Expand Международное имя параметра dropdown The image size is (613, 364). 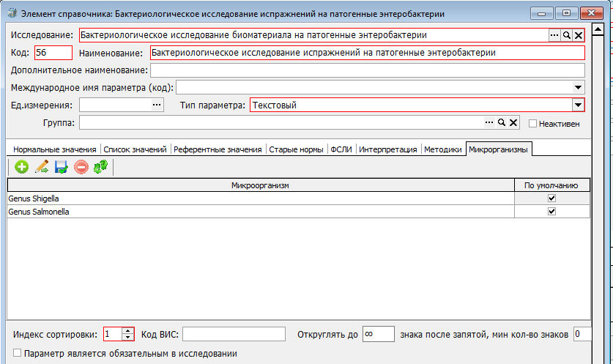[578, 88]
